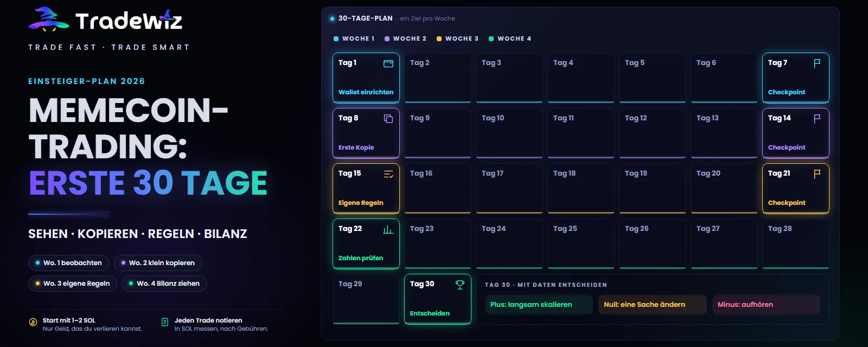Click the wallet icon in Tag 1
Image resolution: width=868 pixels, height=347 pixels.
[388, 63]
